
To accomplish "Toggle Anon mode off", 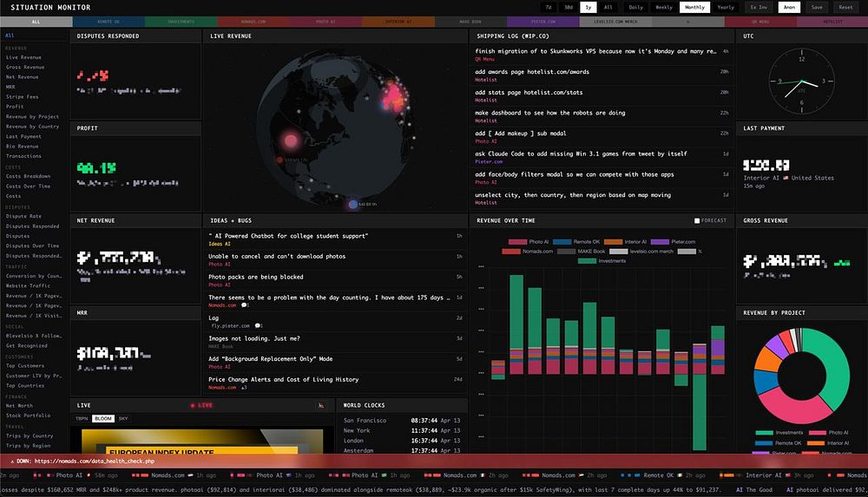I will click(789, 7).
